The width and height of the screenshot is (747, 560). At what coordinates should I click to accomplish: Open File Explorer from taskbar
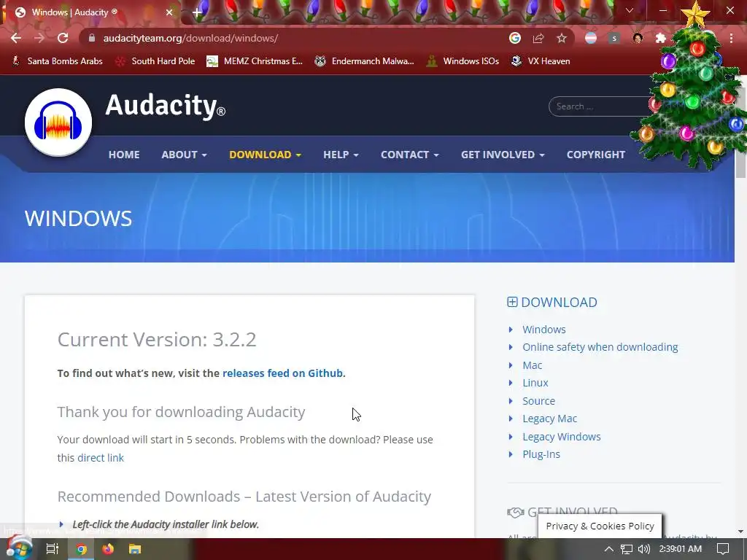pyautogui.click(x=135, y=549)
